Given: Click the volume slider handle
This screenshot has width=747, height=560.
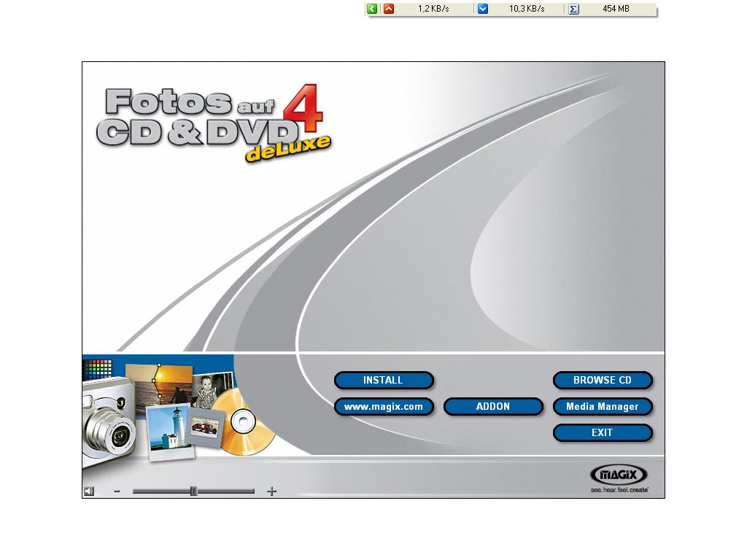Looking at the screenshot, I should (x=193, y=491).
